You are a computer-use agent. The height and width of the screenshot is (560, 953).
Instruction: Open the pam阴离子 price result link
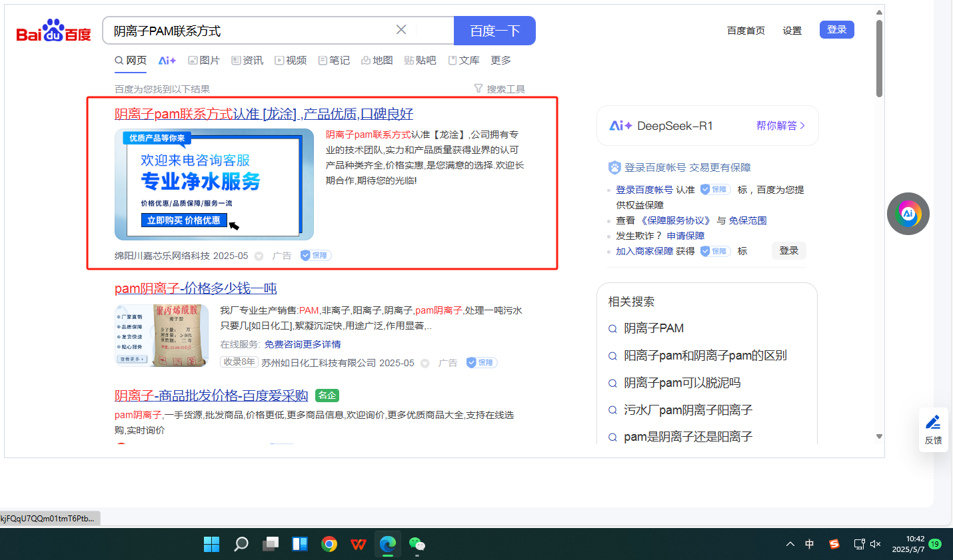pos(195,288)
